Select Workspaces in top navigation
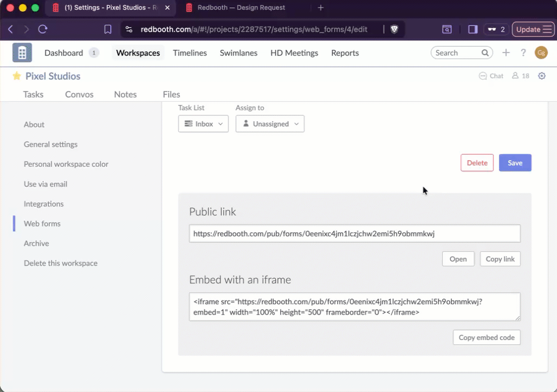Image resolution: width=557 pixels, height=392 pixels. coord(138,53)
